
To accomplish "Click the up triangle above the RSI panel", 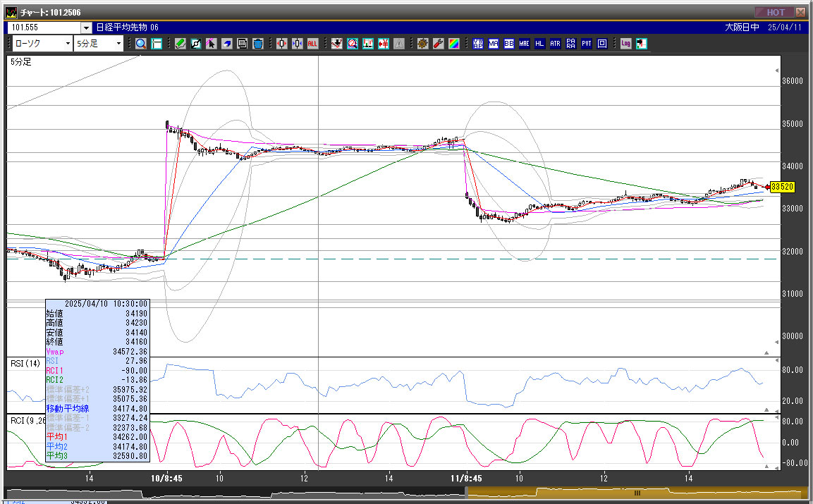I will (766, 352).
